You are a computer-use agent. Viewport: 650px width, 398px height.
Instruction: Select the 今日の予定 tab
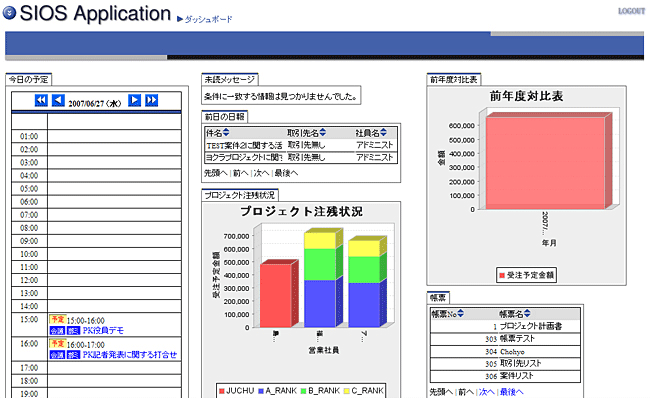29,79
